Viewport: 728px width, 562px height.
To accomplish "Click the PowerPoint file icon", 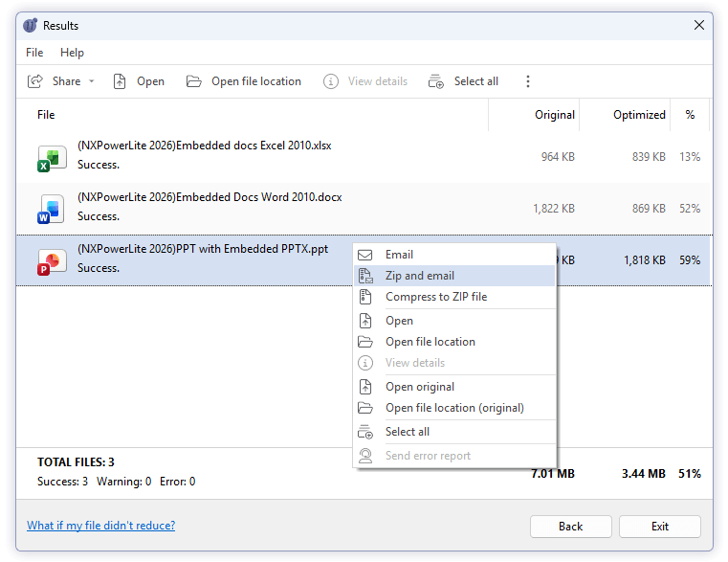I will pos(52,260).
